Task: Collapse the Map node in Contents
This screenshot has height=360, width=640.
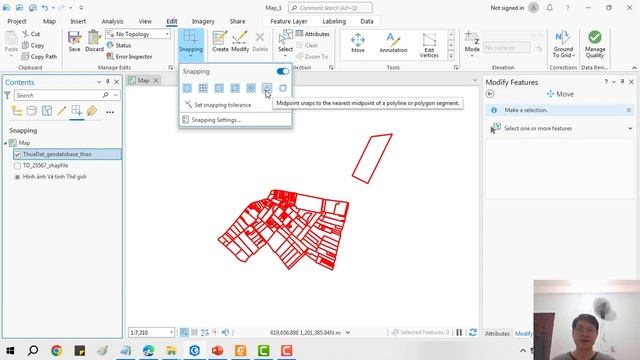Action: coord(6,143)
